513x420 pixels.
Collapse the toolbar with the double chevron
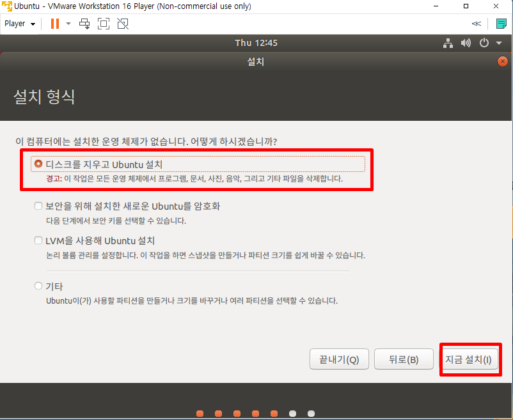coord(477,24)
